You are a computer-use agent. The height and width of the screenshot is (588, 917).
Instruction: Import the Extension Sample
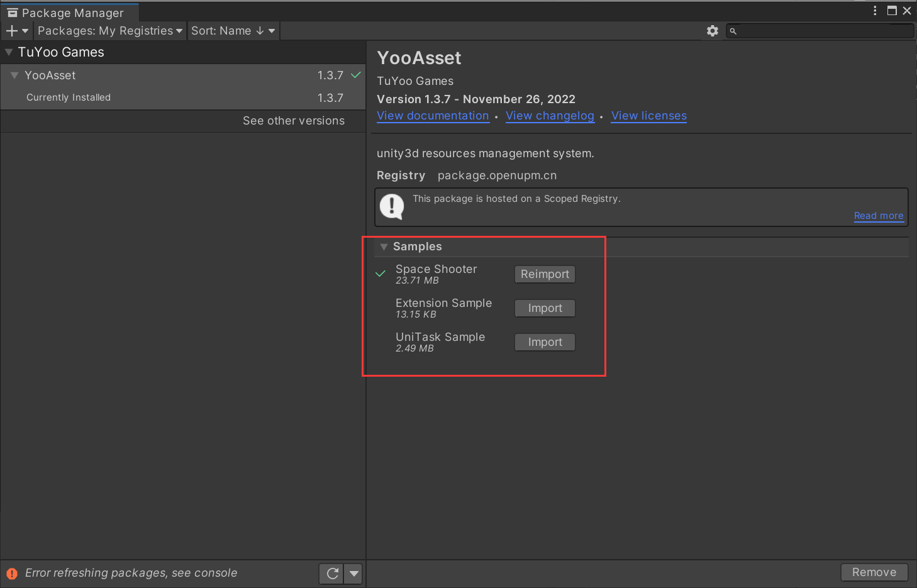545,308
